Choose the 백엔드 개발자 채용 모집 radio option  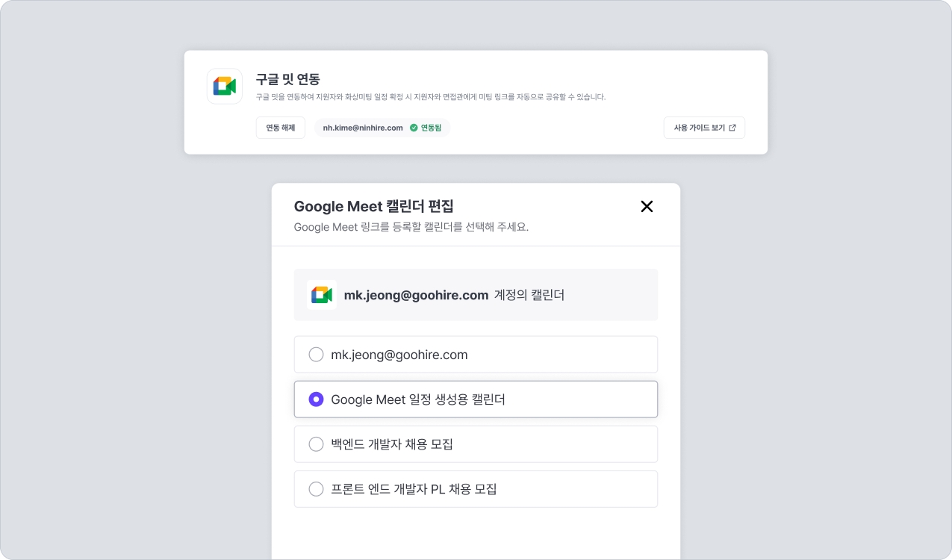316,444
